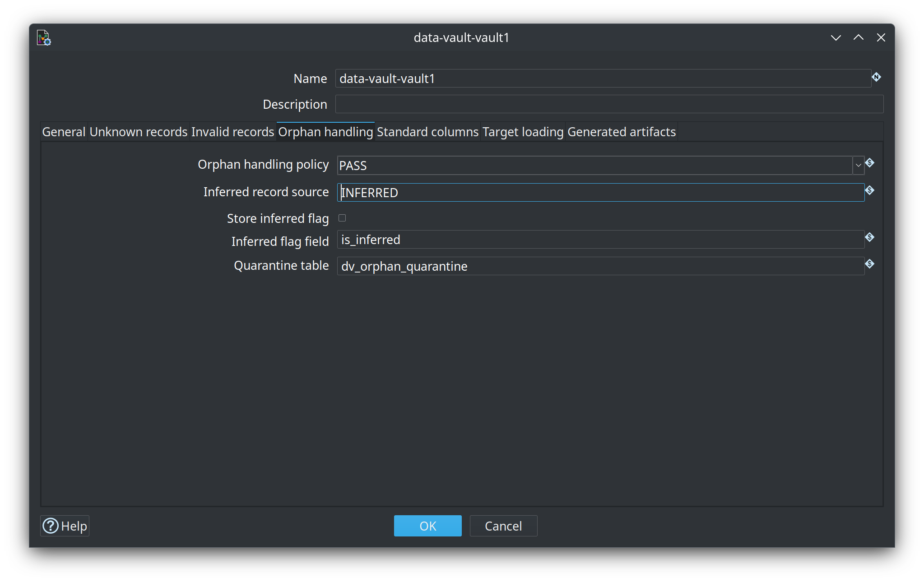The width and height of the screenshot is (924, 582).
Task: Select the Orphan handling tab
Action: point(325,132)
